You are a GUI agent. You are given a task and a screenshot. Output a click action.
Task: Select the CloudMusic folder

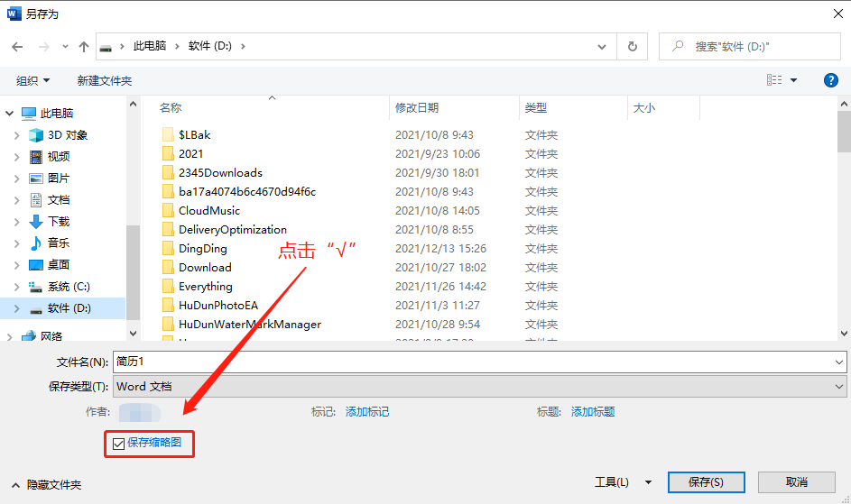pos(209,210)
